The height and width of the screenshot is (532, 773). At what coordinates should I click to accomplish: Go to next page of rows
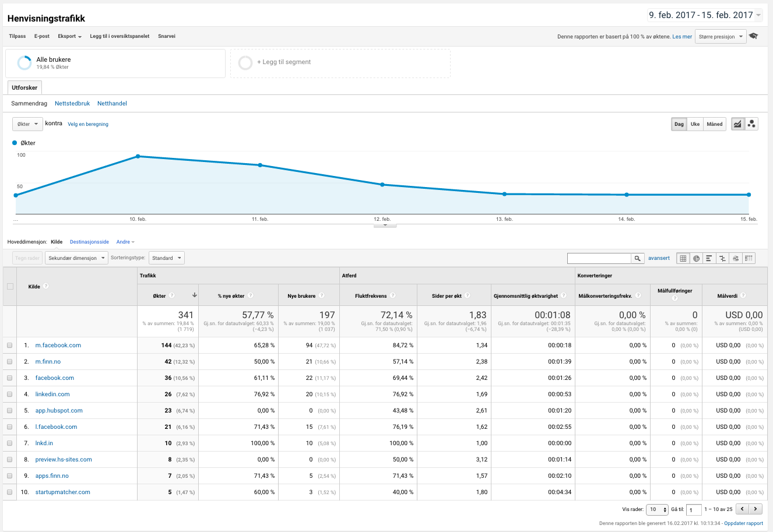[x=756, y=509]
